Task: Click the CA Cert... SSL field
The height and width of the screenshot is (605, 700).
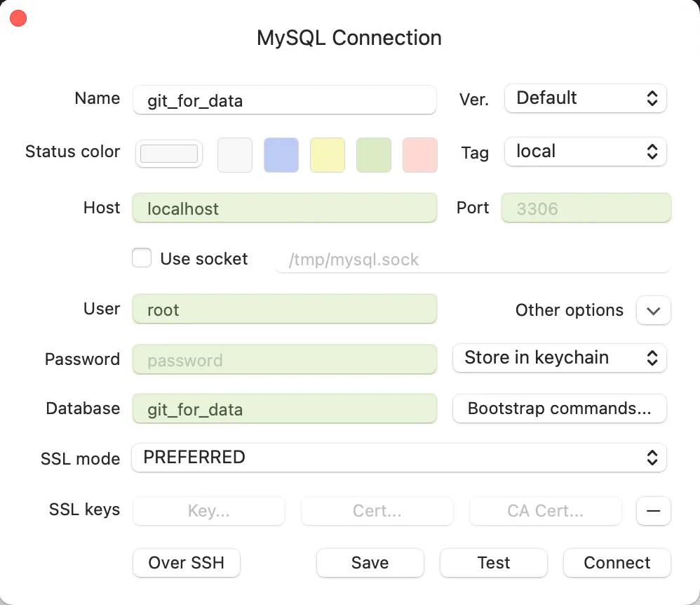Action: click(545, 510)
